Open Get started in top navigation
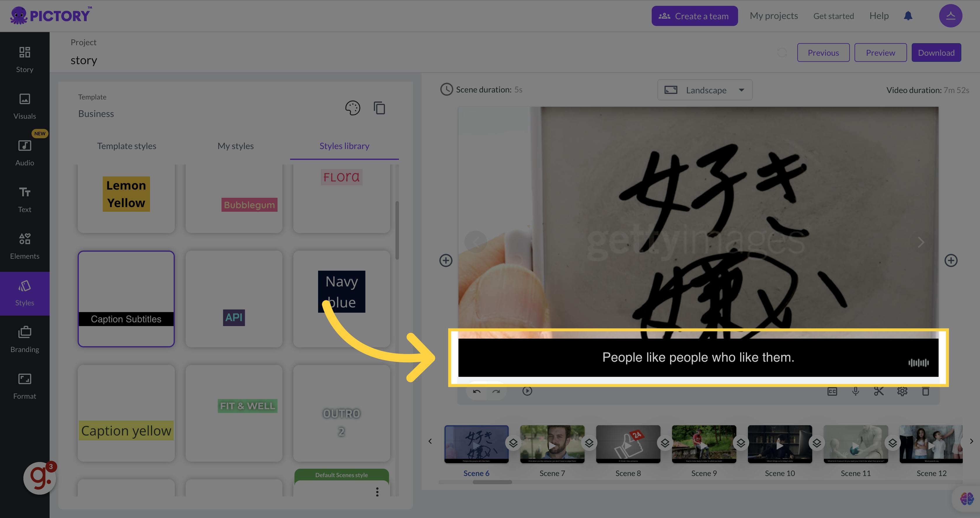Screen dimensions: 980x518 tap(833, 16)
